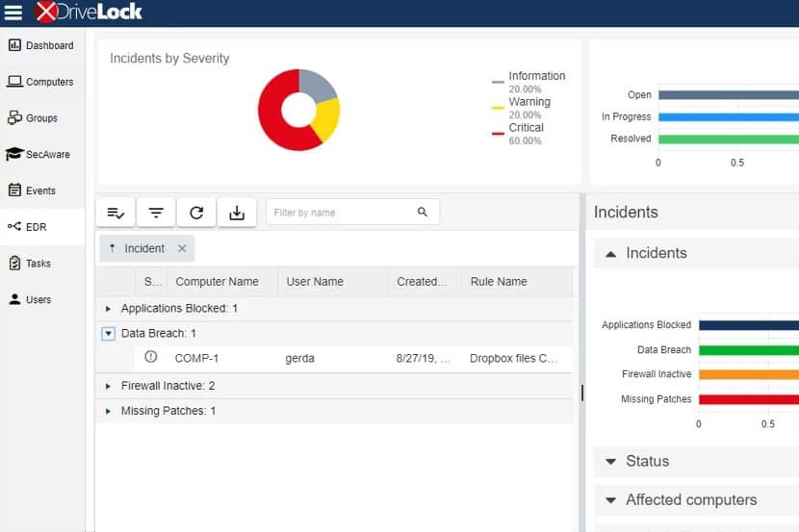Remove the Incident grouping chip
This screenshot has width=799, height=532.
coord(182,248)
